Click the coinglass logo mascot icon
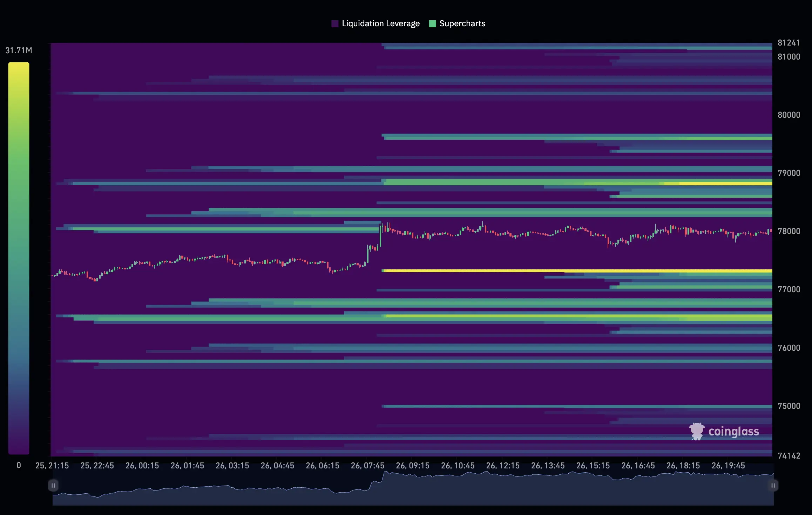 pyautogui.click(x=696, y=431)
